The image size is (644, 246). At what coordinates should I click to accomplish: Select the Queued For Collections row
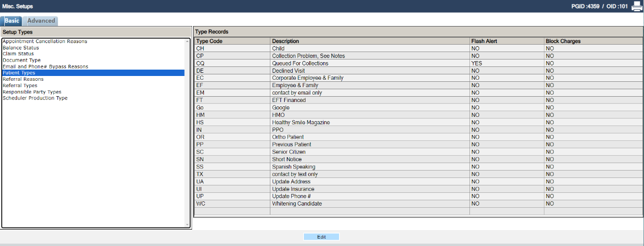300,63
